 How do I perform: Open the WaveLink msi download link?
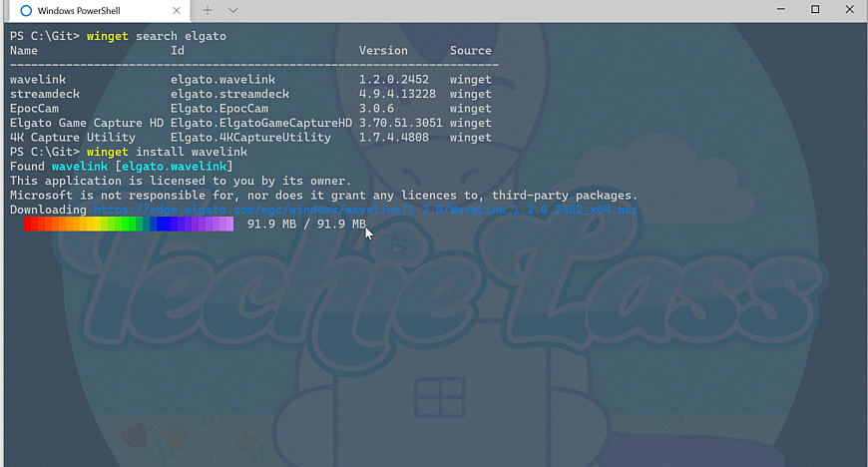point(366,210)
